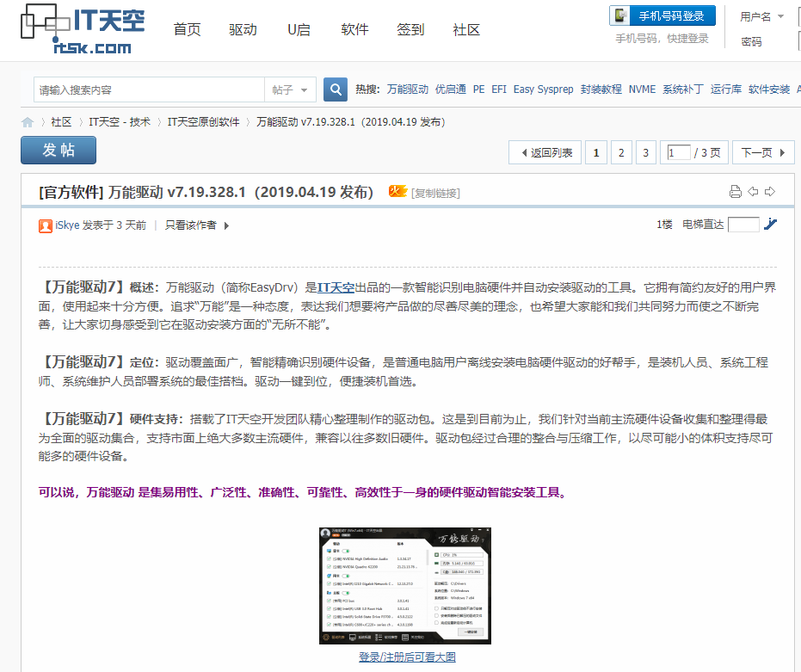The height and width of the screenshot is (672, 801).
Task: Click breadcrumb 社区
Action: coord(61,122)
